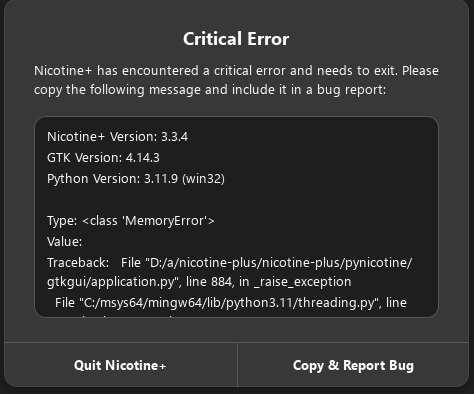This screenshot has height=394, width=474.
Task: Click the Nicotine+ Version: 3.3.4 line
Action: point(117,137)
